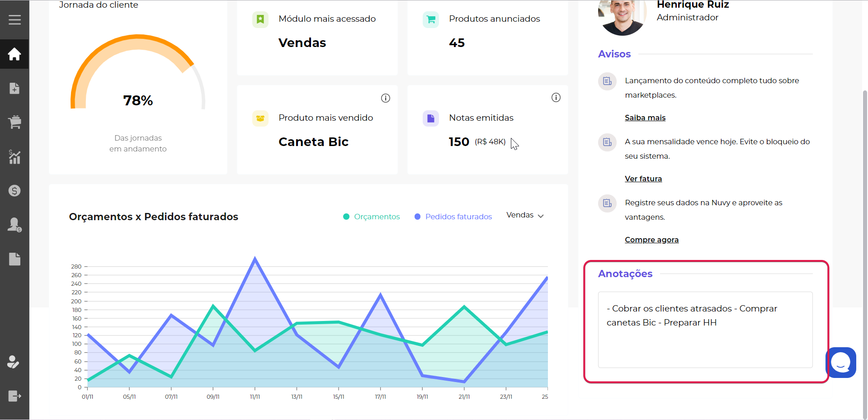Follow the Saiba mais link

[645, 118]
